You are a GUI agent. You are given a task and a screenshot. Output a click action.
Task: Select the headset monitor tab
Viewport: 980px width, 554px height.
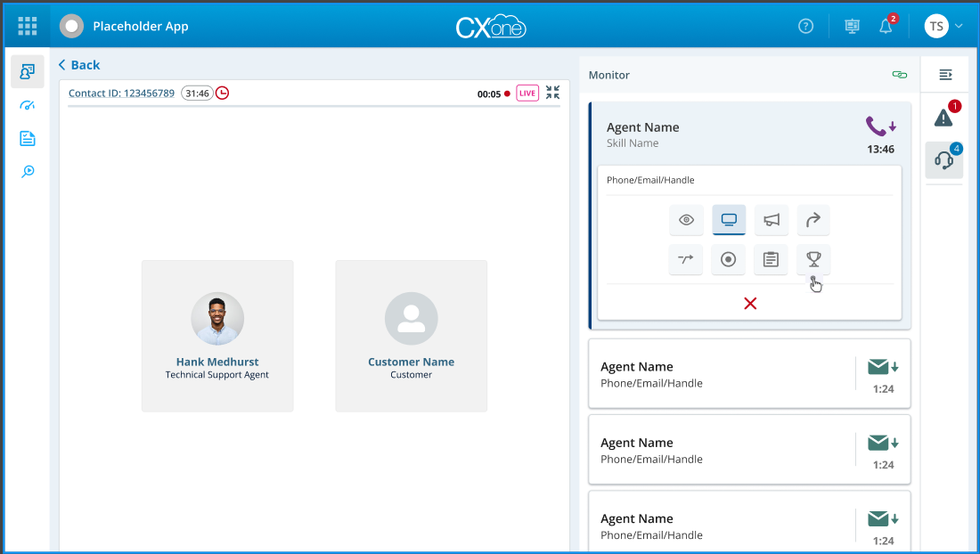click(x=943, y=160)
